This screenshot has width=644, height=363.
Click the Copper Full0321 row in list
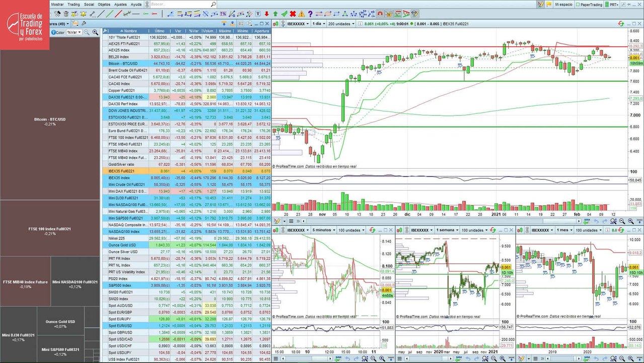pyautogui.click(x=187, y=91)
